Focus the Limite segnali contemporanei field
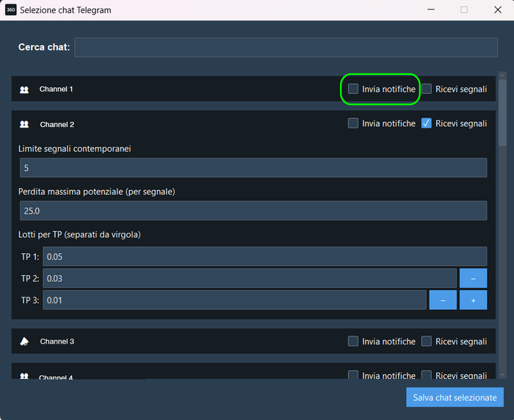 coord(253,168)
